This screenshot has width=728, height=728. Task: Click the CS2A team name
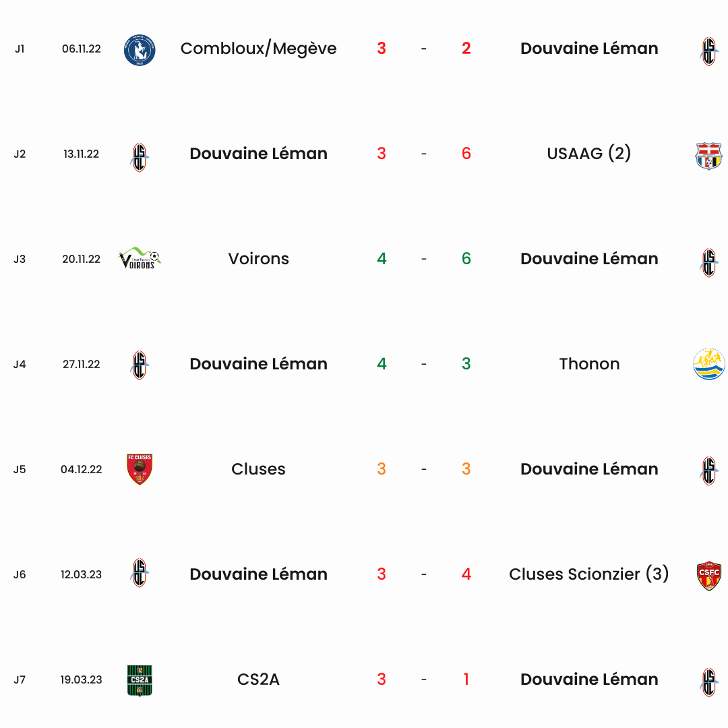[x=259, y=679]
